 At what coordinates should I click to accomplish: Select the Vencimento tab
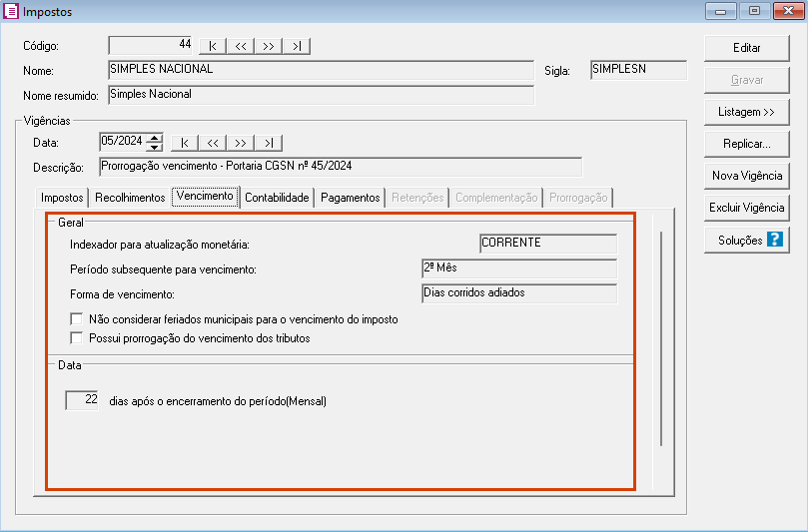205,197
